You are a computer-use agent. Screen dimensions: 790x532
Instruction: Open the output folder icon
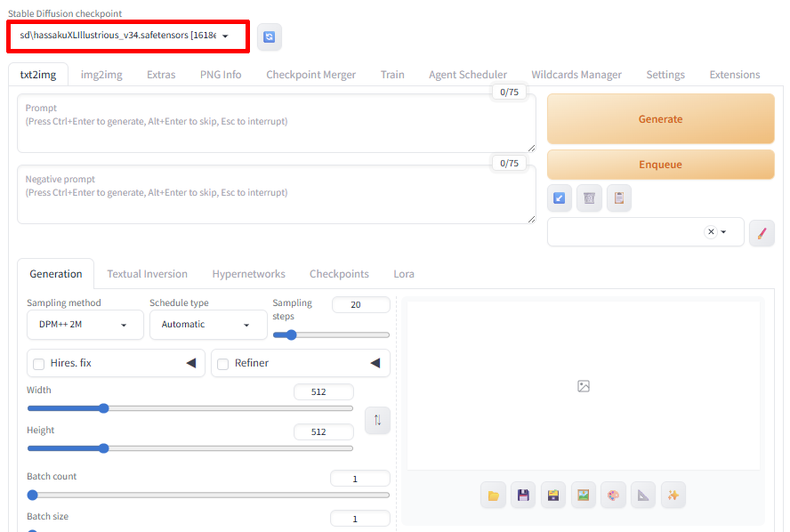coord(493,496)
